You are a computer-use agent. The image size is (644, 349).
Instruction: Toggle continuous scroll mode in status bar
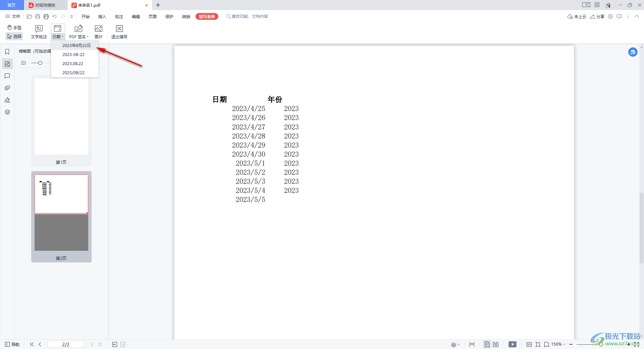pyautogui.click(x=472, y=344)
